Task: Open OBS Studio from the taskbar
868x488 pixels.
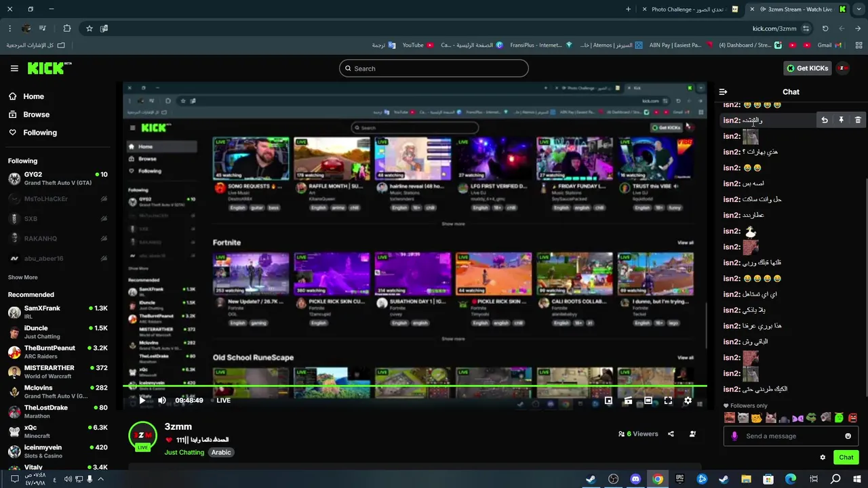Action: click(x=613, y=479)
